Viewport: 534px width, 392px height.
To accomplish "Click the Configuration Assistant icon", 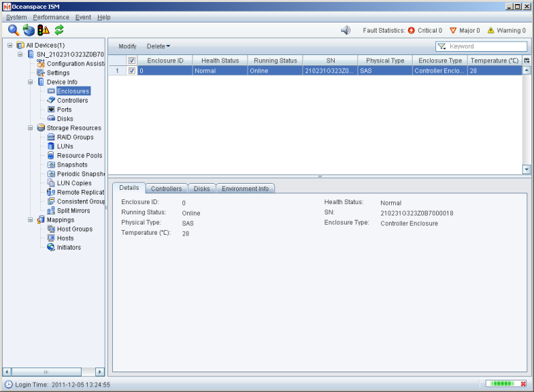I will click(41, 64).
